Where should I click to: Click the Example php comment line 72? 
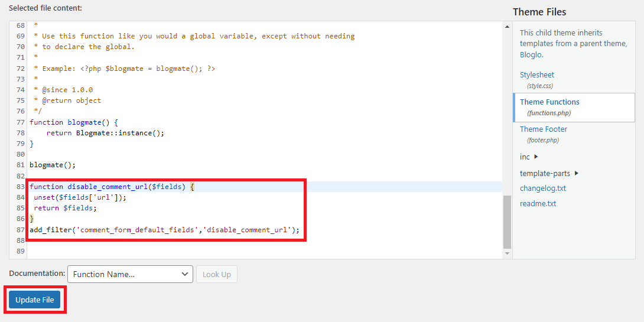[125, 69]
